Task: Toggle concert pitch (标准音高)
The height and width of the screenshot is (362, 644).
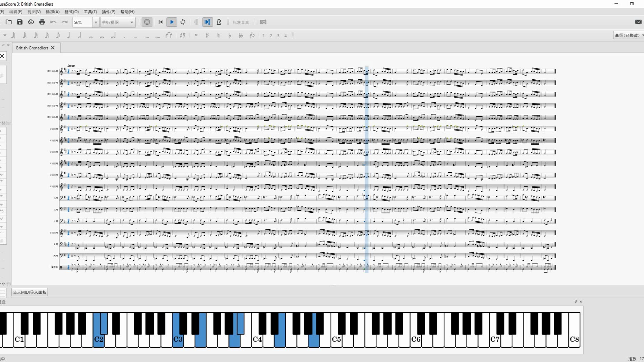Action: [x=241, y=22]
